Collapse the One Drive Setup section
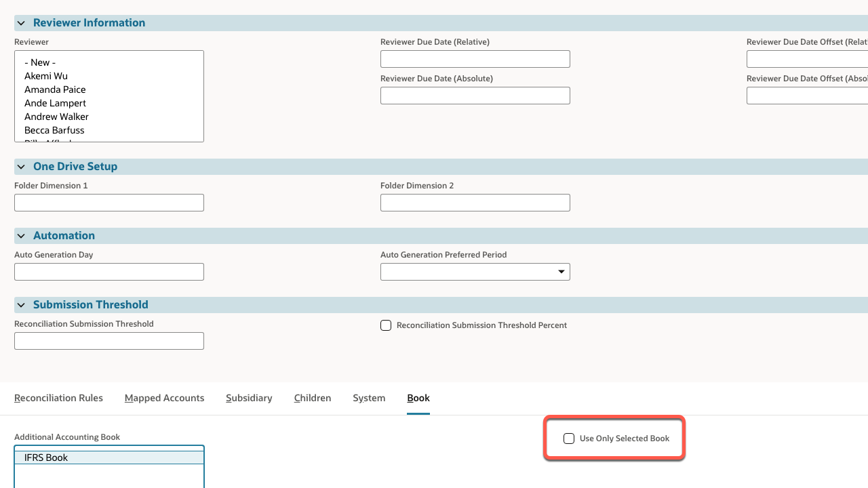 (21, 167)
